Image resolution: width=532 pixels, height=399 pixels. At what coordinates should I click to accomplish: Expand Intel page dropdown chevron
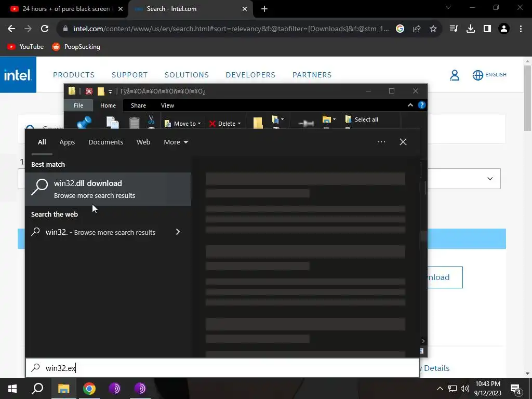click(490, 179)
